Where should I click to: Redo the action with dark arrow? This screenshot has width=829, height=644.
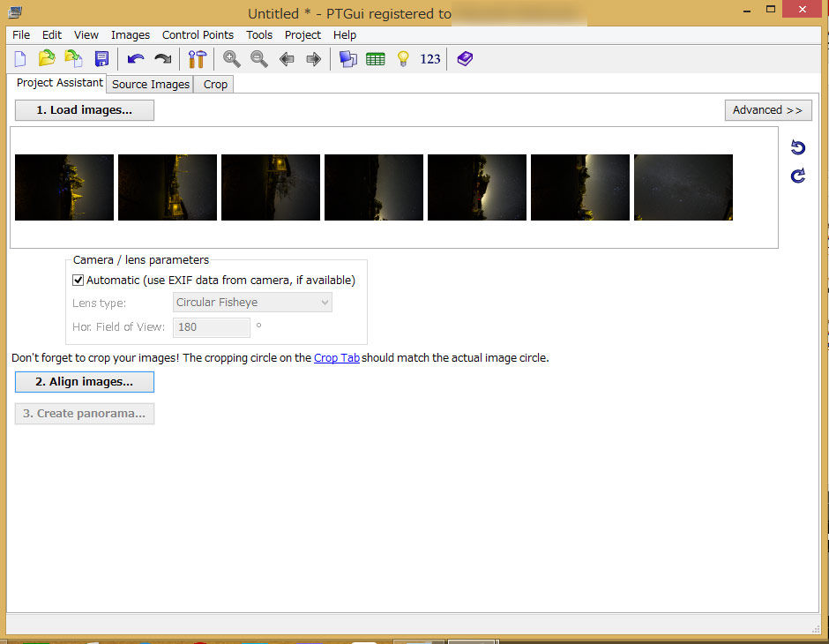click(x=163, y=59)
